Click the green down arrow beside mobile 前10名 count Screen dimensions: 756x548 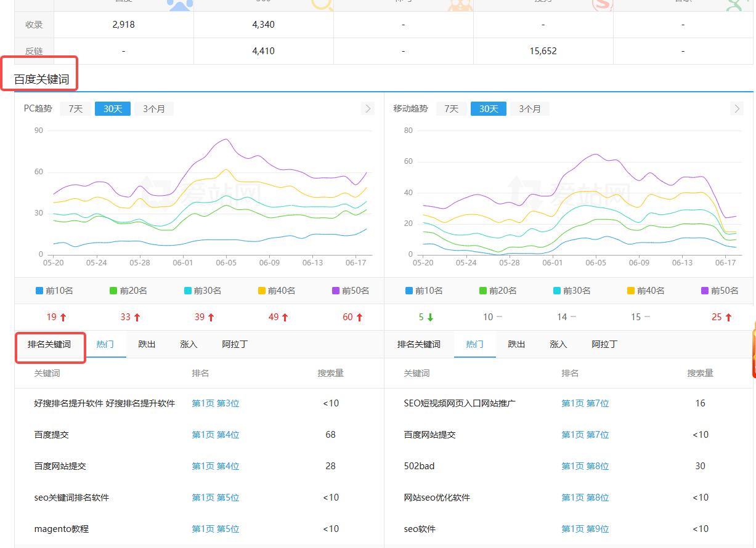(429, 316)
